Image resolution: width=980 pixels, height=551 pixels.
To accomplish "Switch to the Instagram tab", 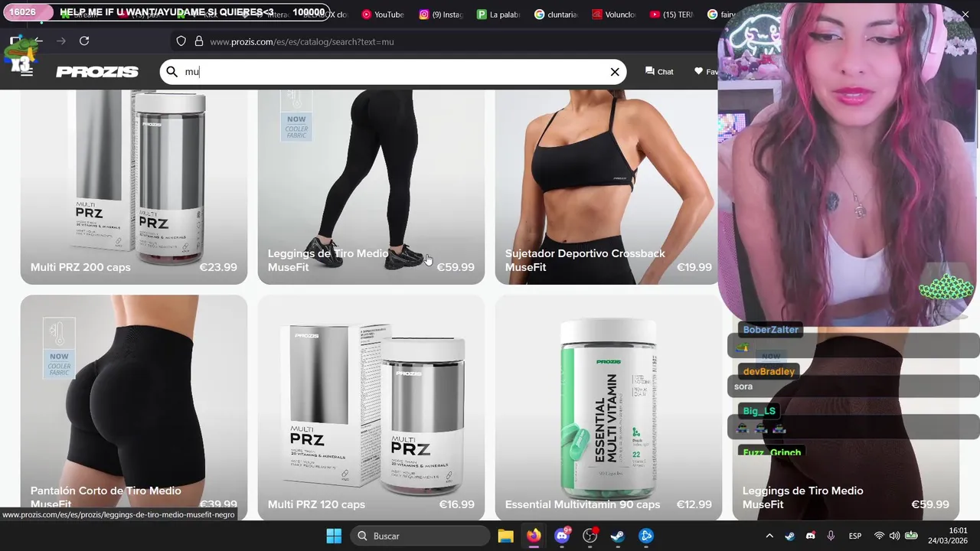I will 441,14.
